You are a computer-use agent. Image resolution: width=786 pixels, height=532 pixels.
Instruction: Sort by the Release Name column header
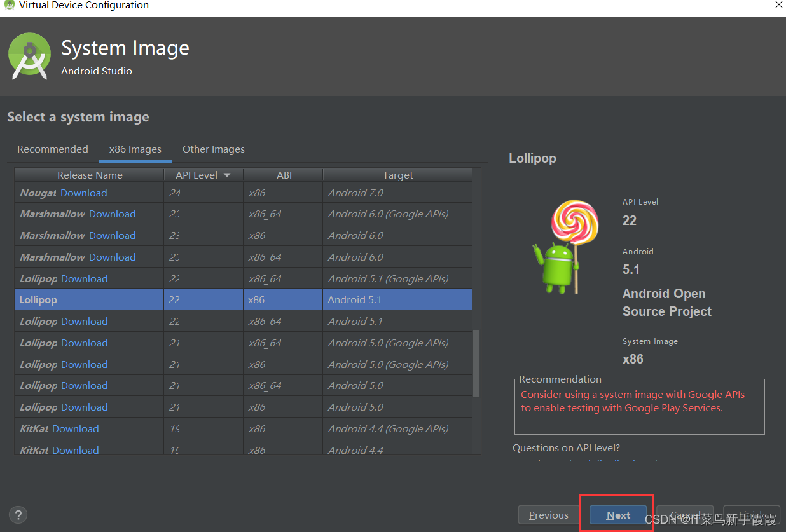pos(90,175)
